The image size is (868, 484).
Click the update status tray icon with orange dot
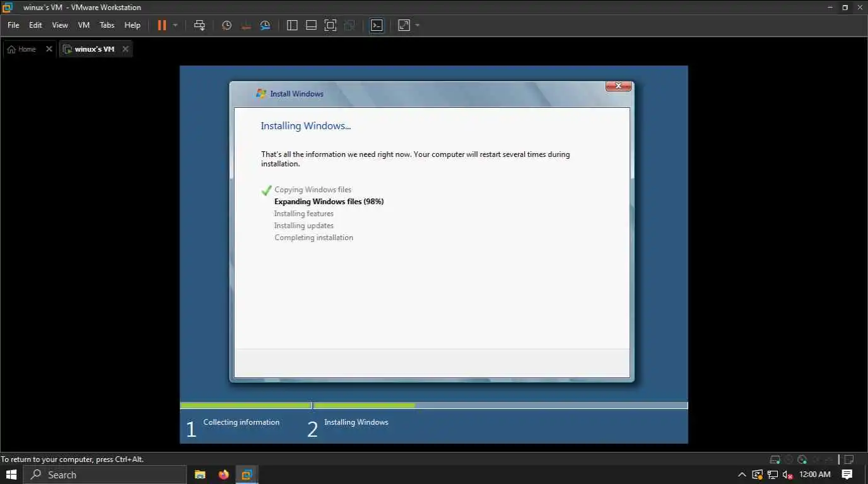pyautogui.click(x=757, y=475)
